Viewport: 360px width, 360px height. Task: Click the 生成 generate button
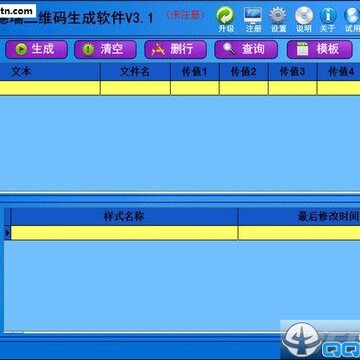pos(36,49)
